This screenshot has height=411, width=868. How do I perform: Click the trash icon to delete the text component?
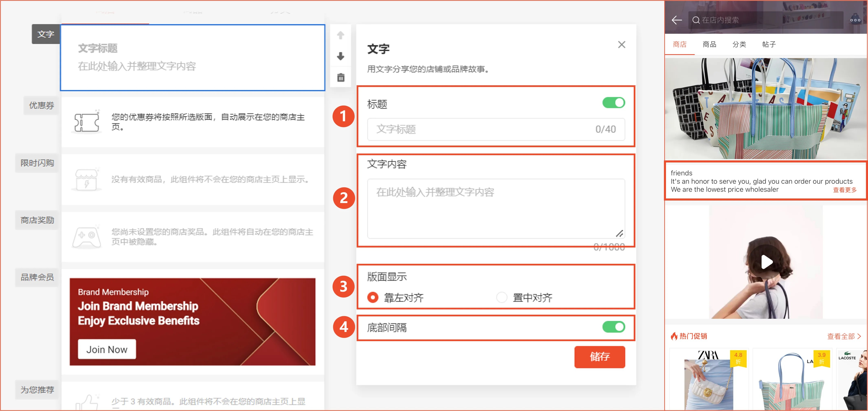341,77
